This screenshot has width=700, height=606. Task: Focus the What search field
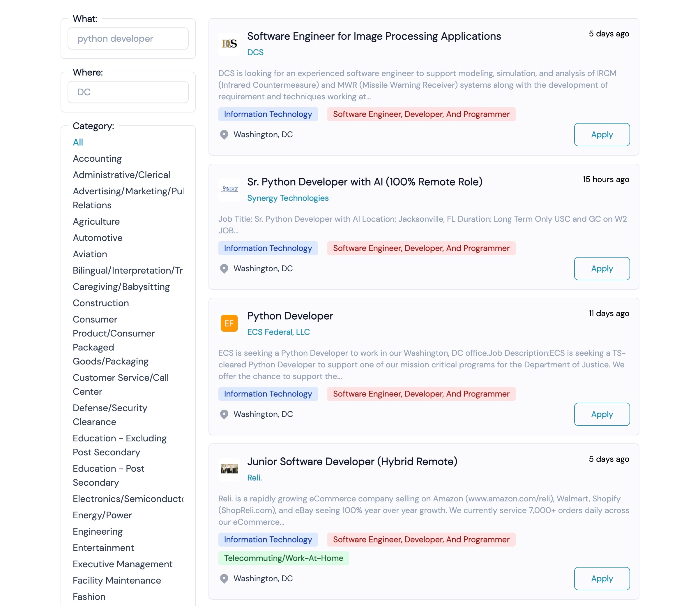[128, 38]
